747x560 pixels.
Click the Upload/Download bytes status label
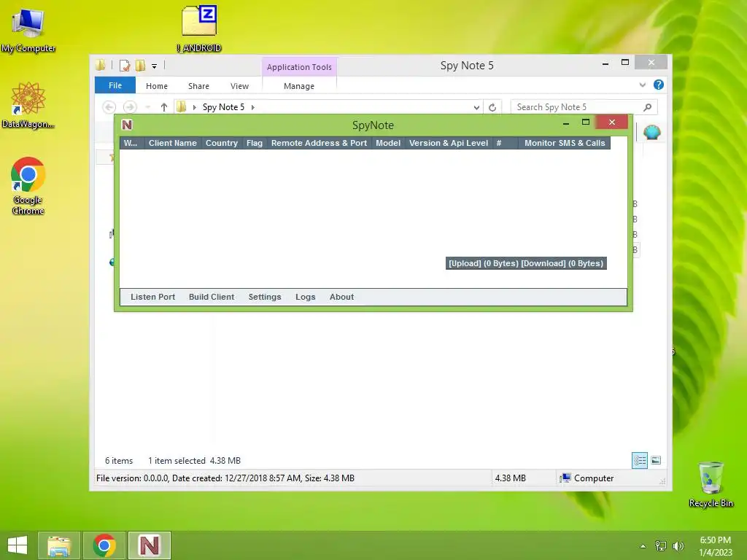coord(526,263)
